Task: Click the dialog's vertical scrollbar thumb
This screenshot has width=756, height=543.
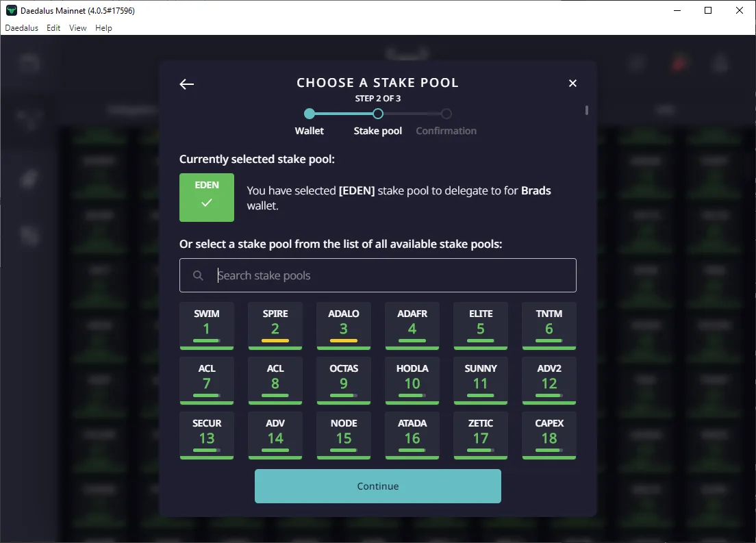Action: 587,110
